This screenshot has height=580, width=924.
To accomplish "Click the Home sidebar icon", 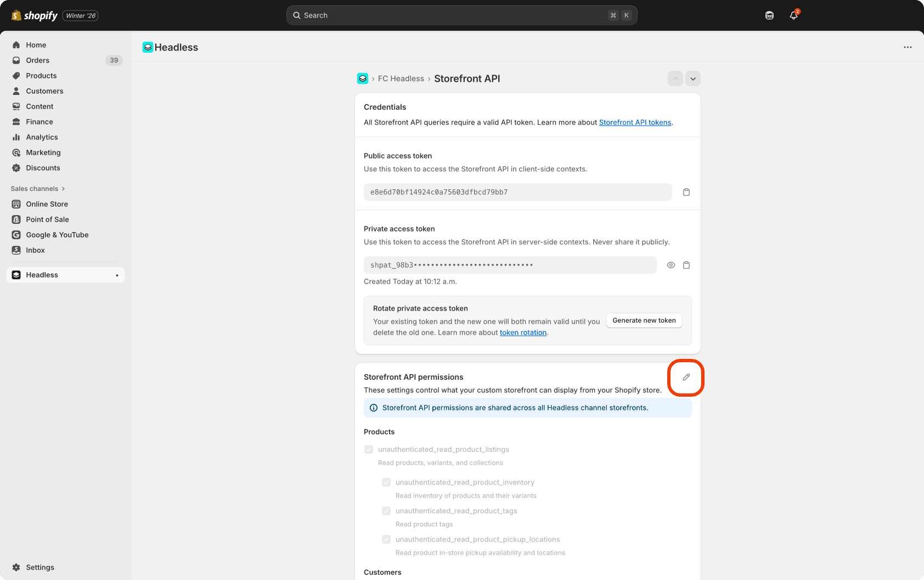I will 16,45.
